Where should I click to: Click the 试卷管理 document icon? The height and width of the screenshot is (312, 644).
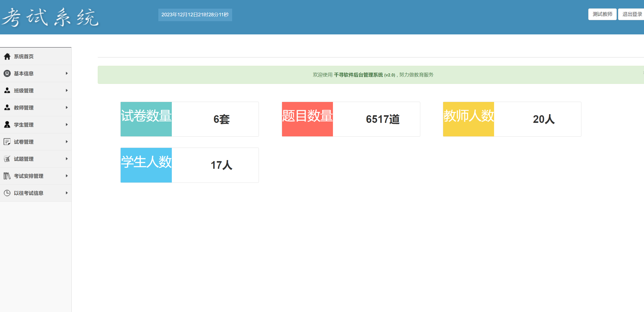coord(7,142)
